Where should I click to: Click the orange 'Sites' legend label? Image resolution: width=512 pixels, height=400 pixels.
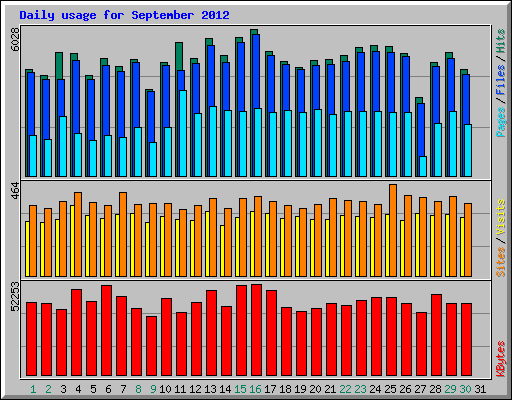tap(501, 262)
